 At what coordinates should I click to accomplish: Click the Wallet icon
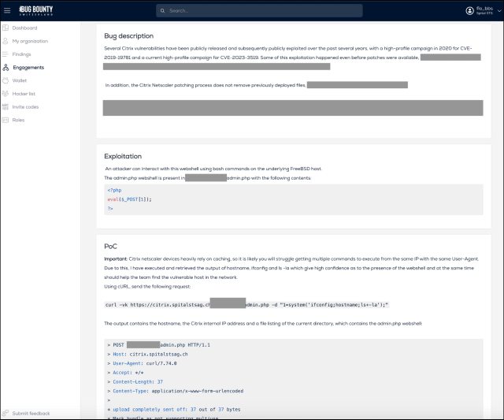pyautogui.click(x=6, y=80)
